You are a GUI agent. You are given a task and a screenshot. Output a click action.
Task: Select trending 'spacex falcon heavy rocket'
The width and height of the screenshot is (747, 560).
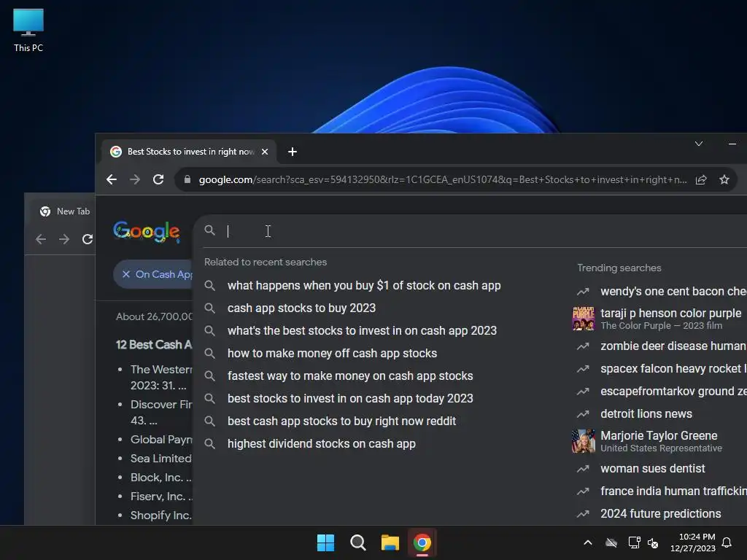[673, 368]
